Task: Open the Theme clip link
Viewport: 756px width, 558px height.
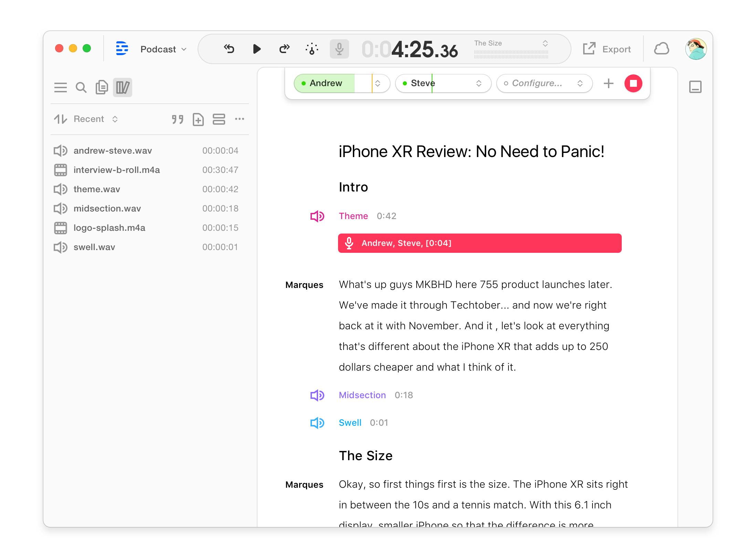Action: [x=354, y=216]
